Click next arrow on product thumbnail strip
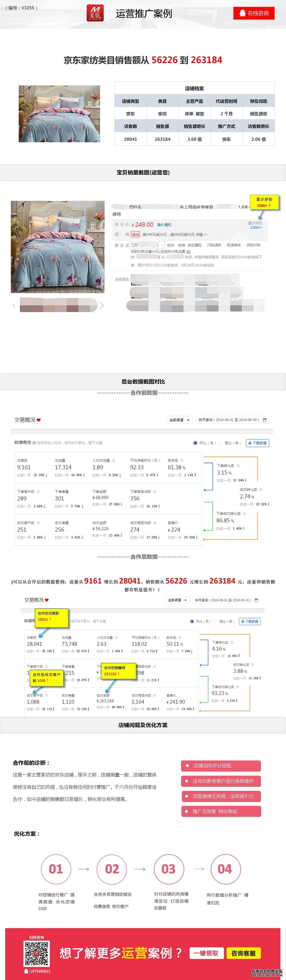The image size is (286, 980). 102,305
